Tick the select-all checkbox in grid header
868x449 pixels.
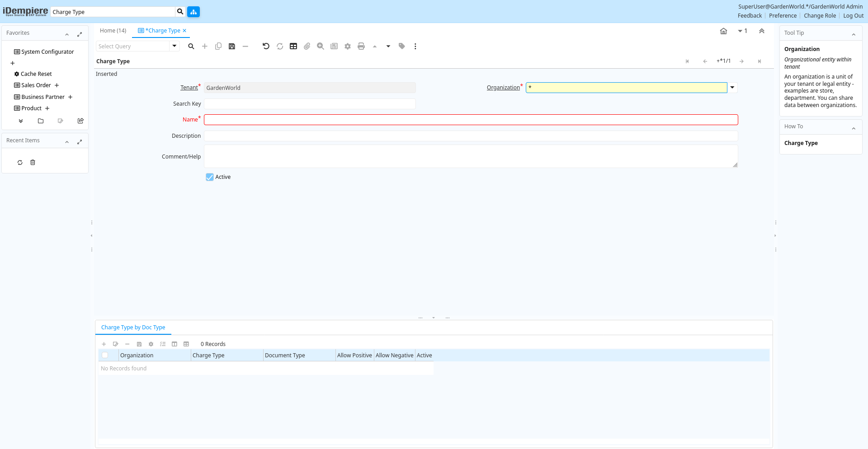pyautogui.click(x=105, y=355)
